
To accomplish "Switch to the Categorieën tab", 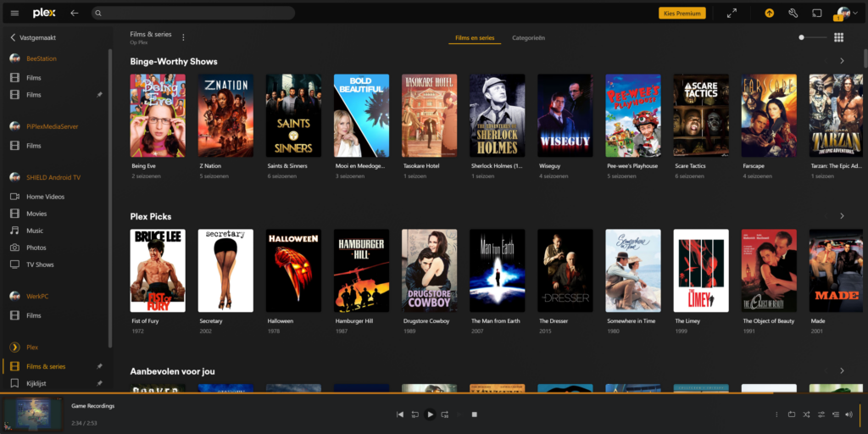I will coord(528,38).
